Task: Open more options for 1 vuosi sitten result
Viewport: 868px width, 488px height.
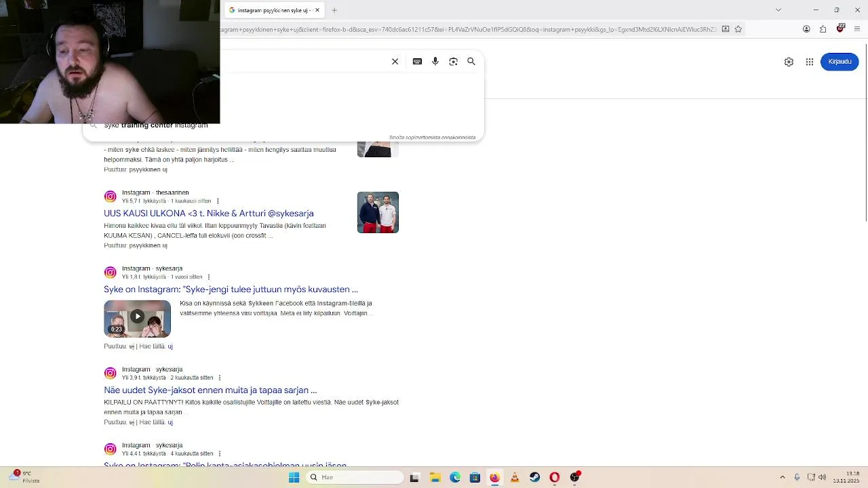Action: [x=208, y=277]
